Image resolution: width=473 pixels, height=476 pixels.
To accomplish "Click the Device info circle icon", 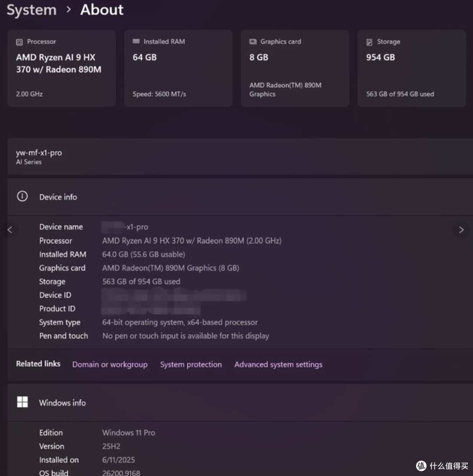I will coord(22,197).
